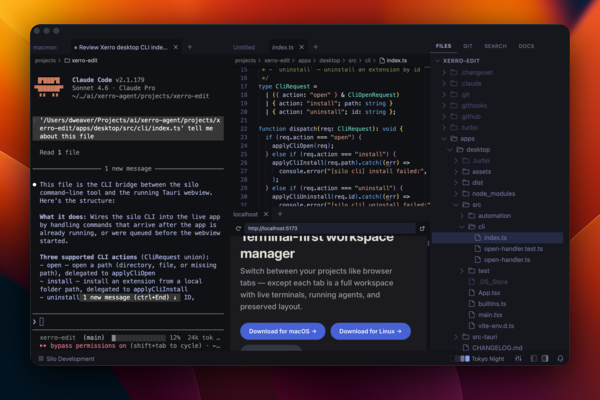Viewport: 600px width, 400px height.
Task: Open the GIT sidebar tab
Action: (468, 46)
